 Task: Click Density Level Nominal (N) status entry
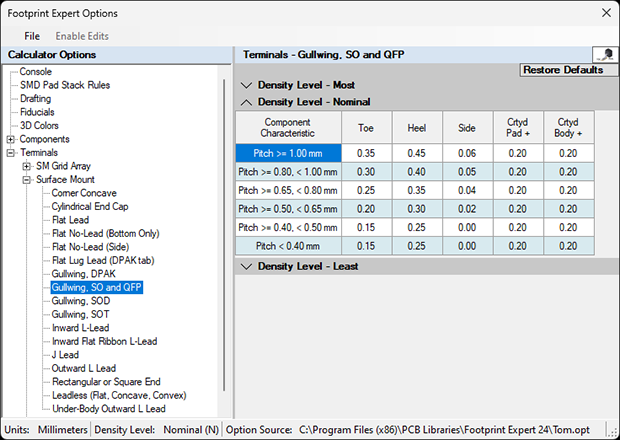click(157, 430)
